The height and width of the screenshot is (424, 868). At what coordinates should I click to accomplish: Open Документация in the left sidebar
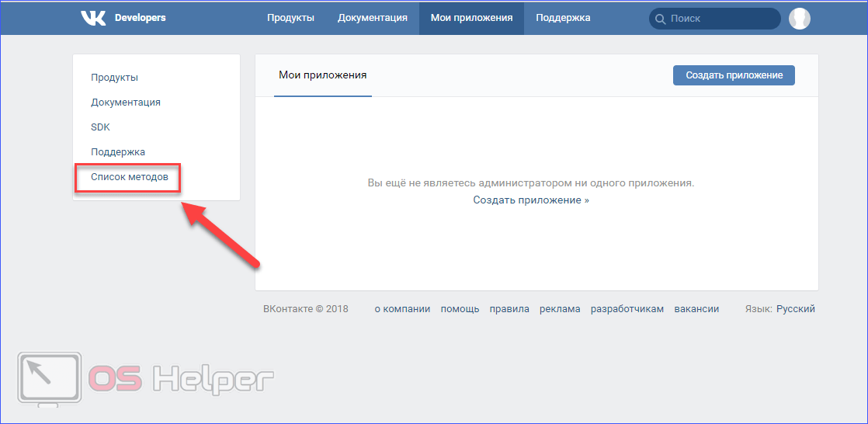(126, 103)
